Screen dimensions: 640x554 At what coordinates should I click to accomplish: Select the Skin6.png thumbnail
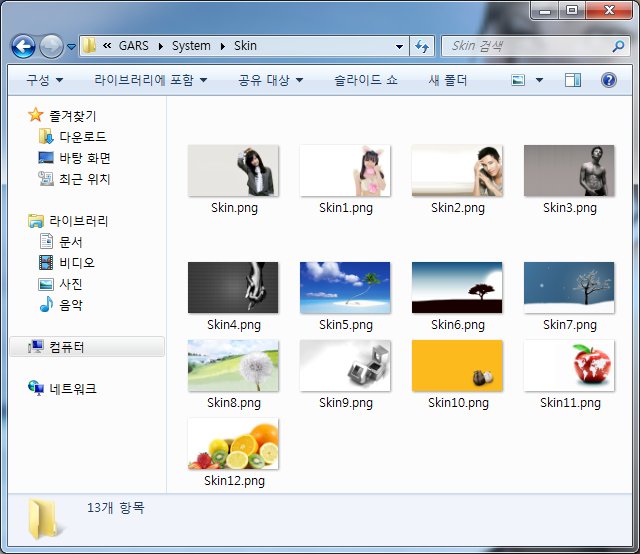point(457,288)
